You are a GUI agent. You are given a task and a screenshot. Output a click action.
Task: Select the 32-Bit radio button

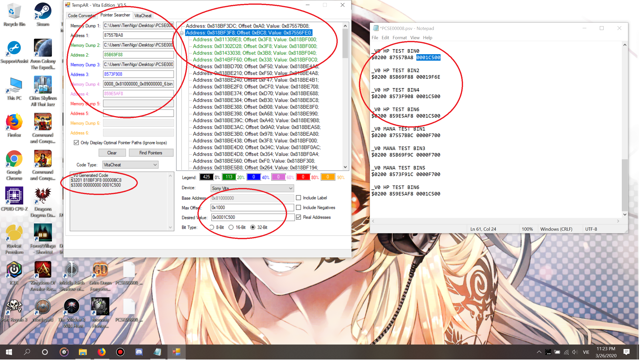[x=253, y=227]
